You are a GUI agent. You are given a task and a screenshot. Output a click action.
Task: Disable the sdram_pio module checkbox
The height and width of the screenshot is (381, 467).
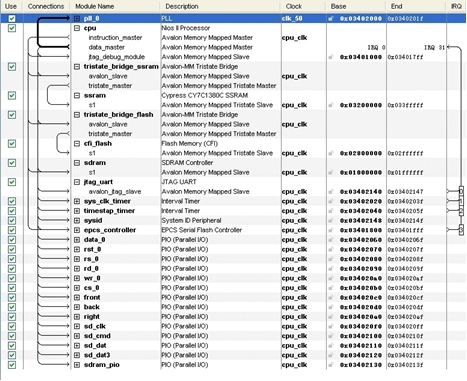(x=12, y=365)
